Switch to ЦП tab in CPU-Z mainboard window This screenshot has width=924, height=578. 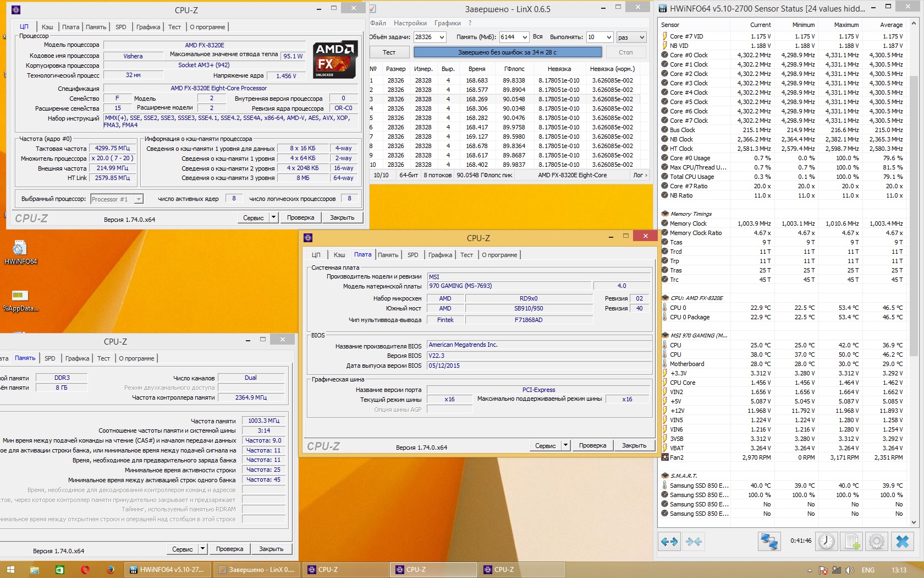coord(316,255)
